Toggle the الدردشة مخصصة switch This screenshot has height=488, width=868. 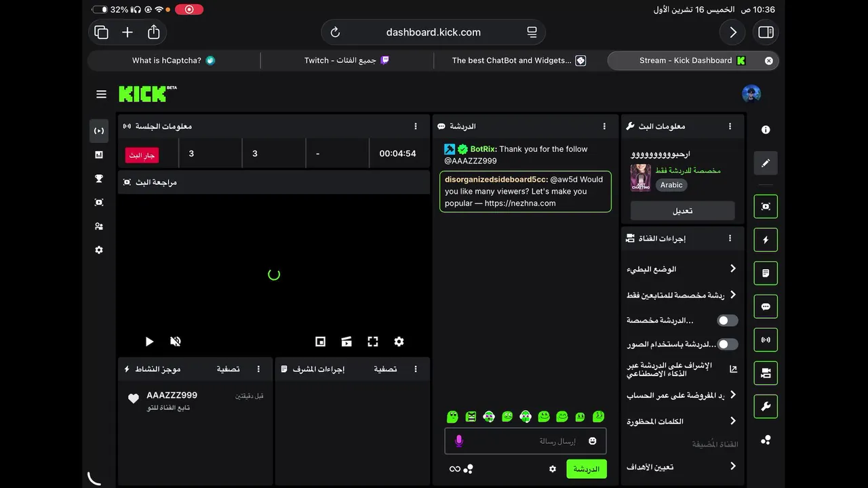point(727,321)
